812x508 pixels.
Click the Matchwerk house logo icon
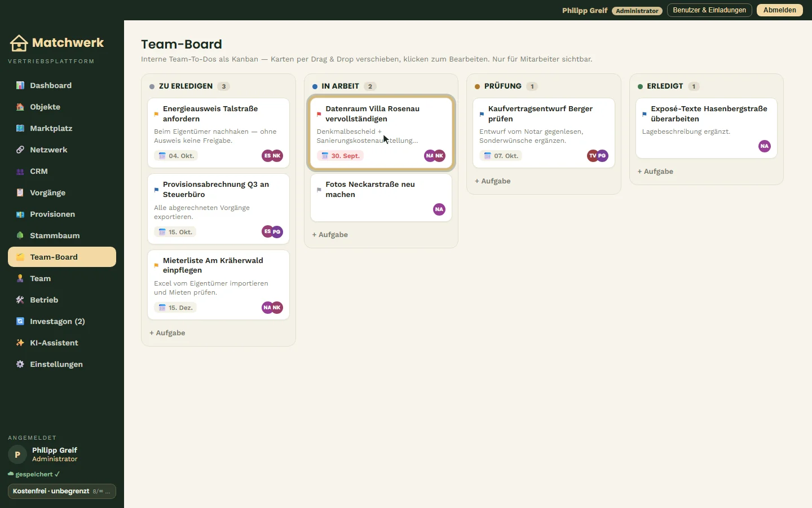(19, 43)
